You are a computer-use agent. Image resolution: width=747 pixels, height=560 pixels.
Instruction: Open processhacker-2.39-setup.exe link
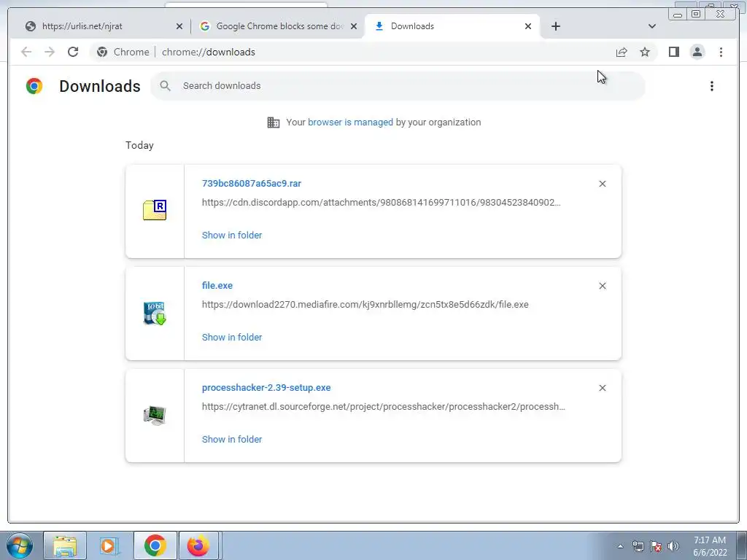coord(266,388)
